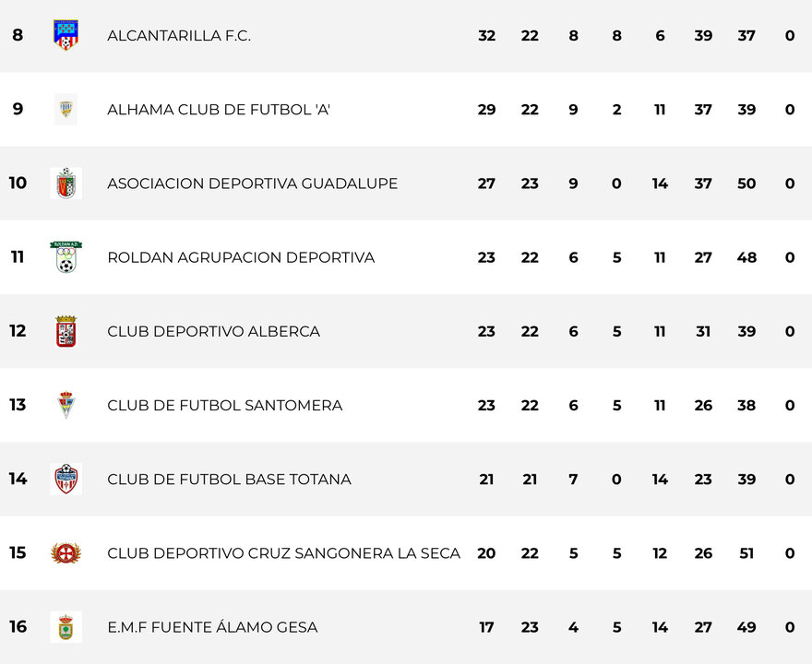Viewport: 812px width, 664px height.
Task: Click the Cruz Sangonera La Seca crest
Action: [66, 552]
